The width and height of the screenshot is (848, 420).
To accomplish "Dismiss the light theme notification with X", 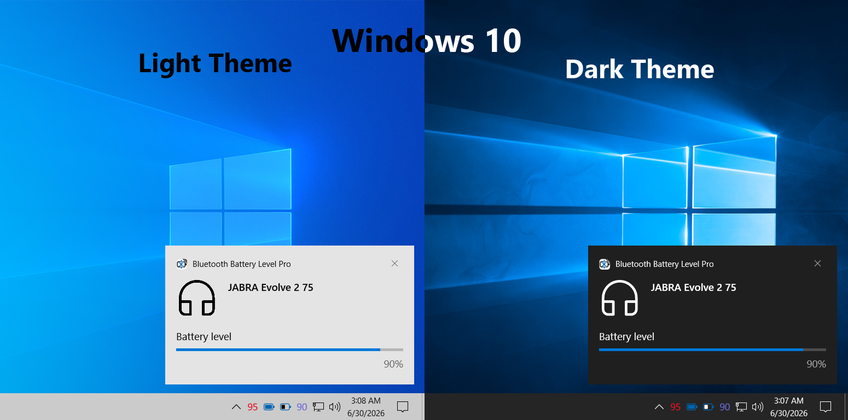I will pyautogui.click(x=394, y=263).
